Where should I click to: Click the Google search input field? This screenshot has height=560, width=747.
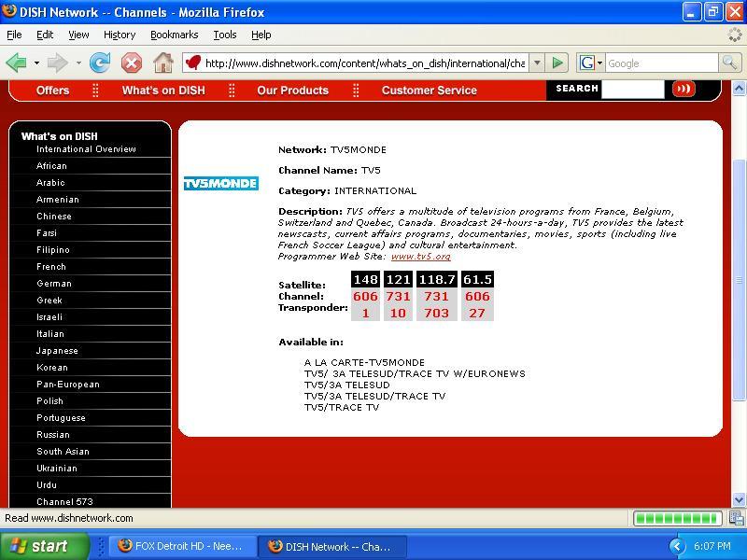point(661,63)
